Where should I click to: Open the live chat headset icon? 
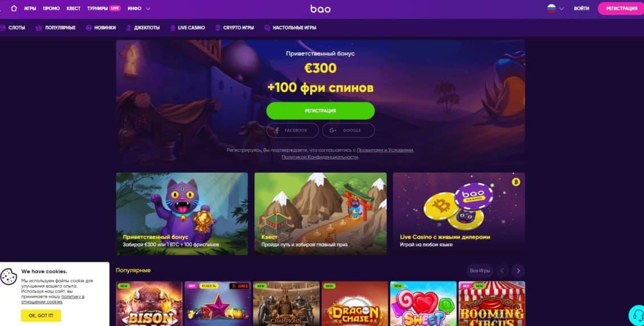click(x=637, y=315)
